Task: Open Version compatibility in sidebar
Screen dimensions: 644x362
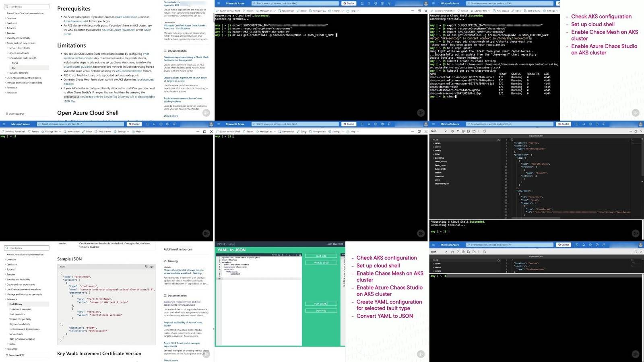Action: coord(20,319)
